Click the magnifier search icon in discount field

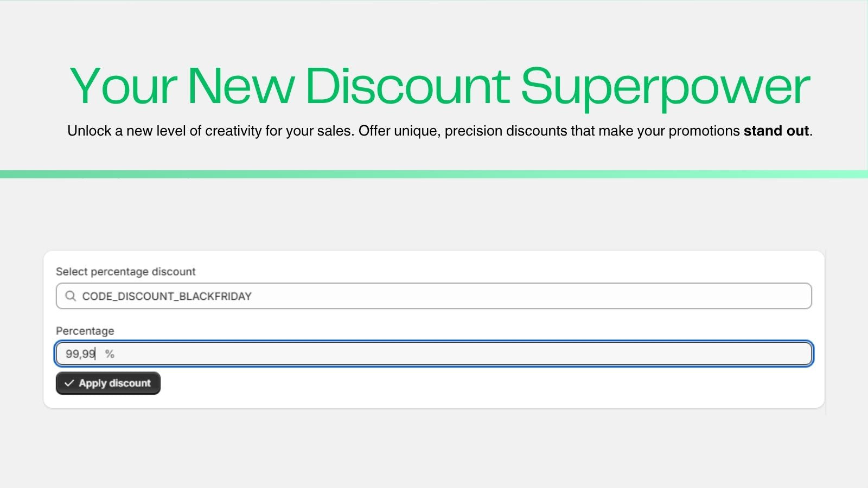(x=71, y=296)
